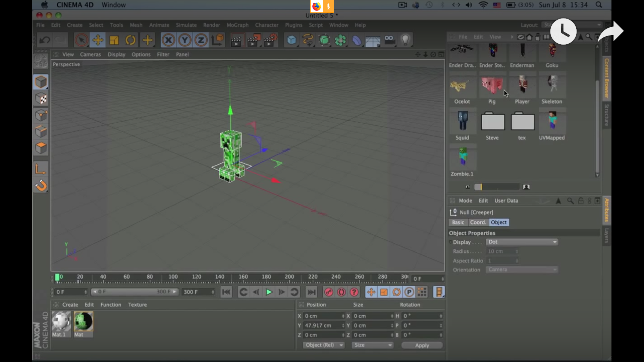Add a floor environment object
The width and height of the screenshot is (644, 362).
(373, 40)
